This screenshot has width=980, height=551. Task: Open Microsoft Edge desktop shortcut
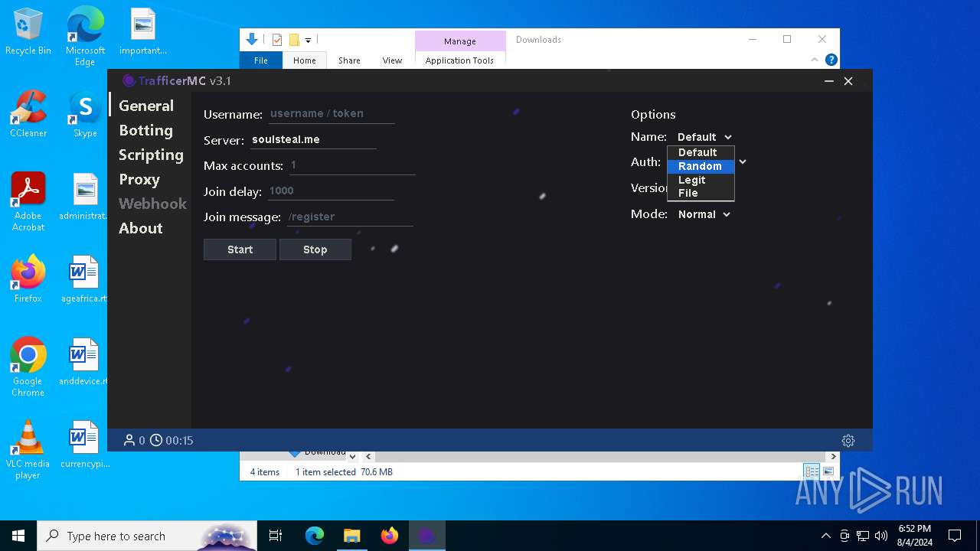pos(85,37)
